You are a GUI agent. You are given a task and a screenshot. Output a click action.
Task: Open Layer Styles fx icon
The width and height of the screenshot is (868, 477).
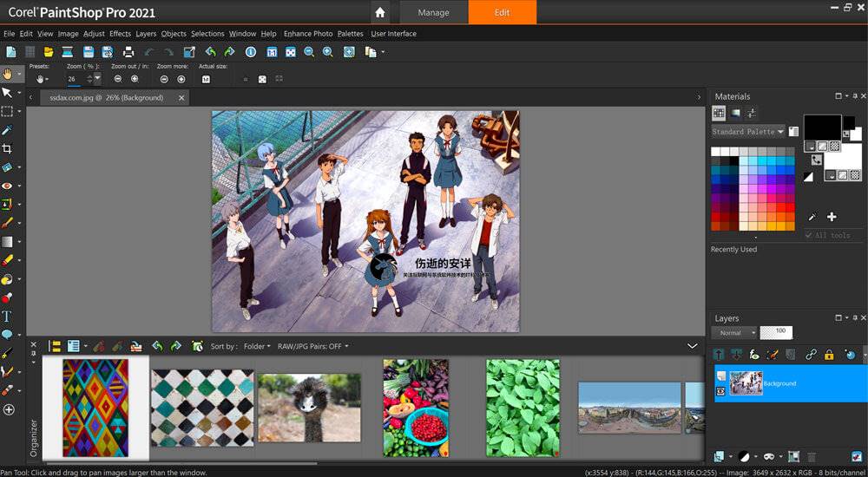754,355
